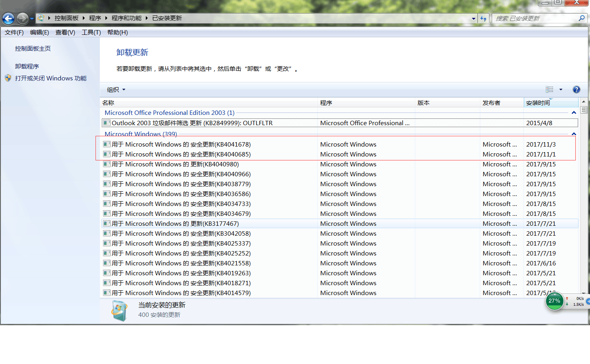This screenshot has width=590, height=364.
Task: Click the search magnifier icon
Action: point(581,18)
